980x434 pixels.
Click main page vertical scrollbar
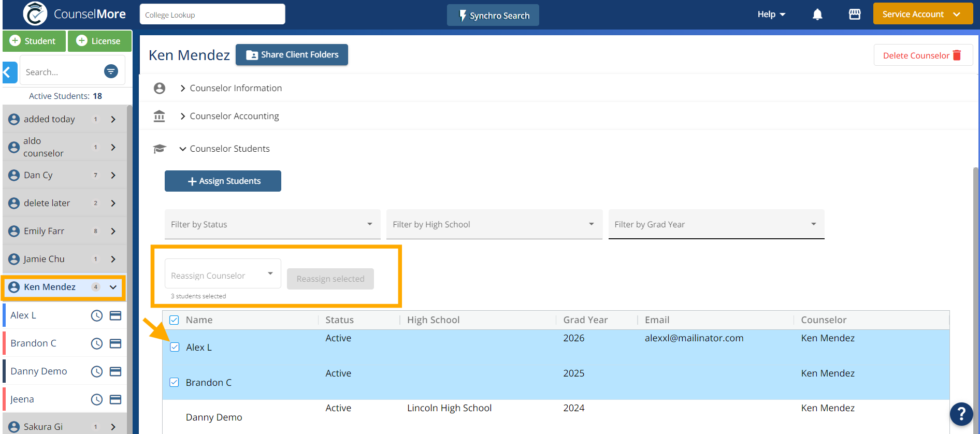click(975, 300)
